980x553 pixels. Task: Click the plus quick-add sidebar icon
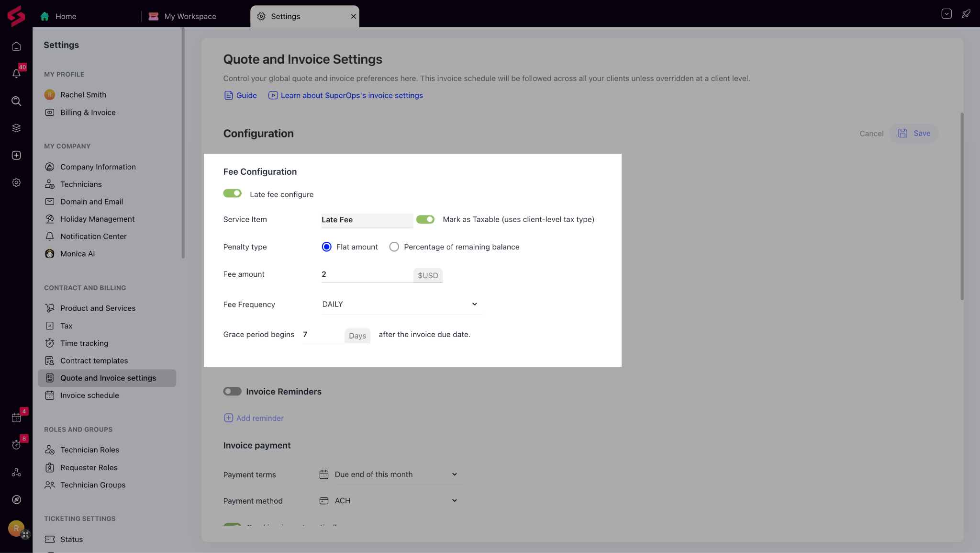[16, 155]
